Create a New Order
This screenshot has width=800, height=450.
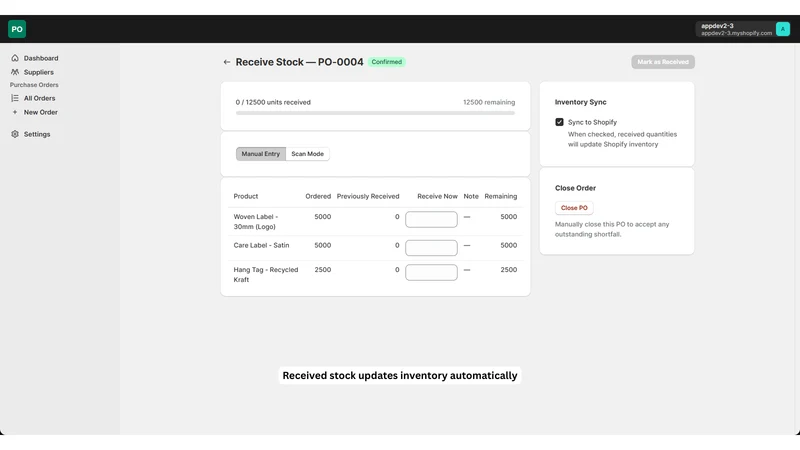(40, 112)
